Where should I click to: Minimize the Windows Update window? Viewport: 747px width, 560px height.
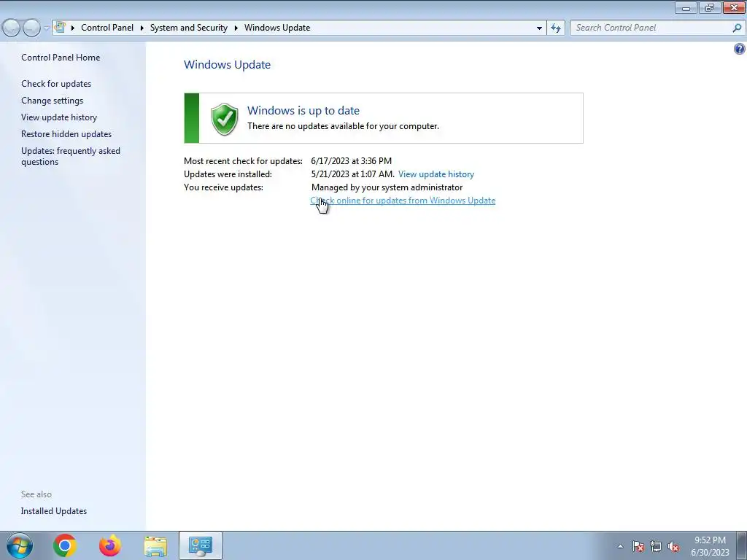pos(686,7)
